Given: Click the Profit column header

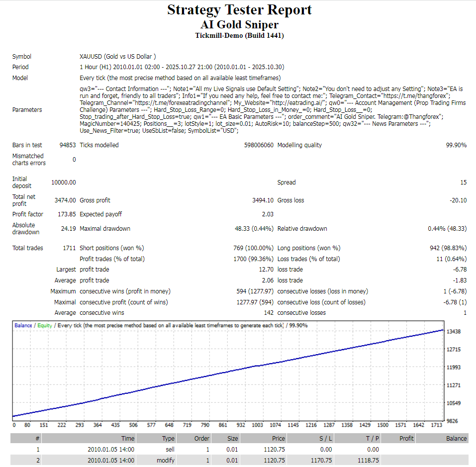Looking at the screenshot, I should point(406,438).
